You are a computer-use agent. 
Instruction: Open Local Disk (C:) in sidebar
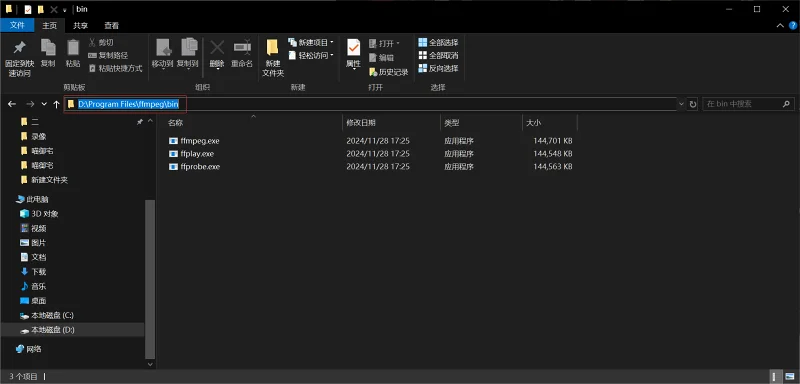coord(53,315)
